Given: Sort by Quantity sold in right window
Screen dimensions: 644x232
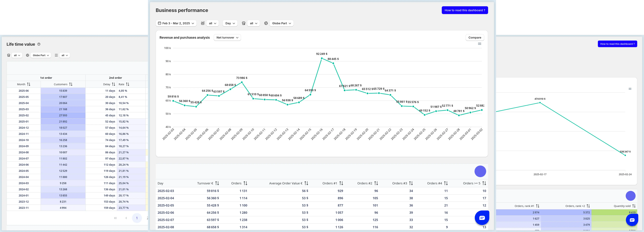Looking at the screenshot, I should [634, 206].
